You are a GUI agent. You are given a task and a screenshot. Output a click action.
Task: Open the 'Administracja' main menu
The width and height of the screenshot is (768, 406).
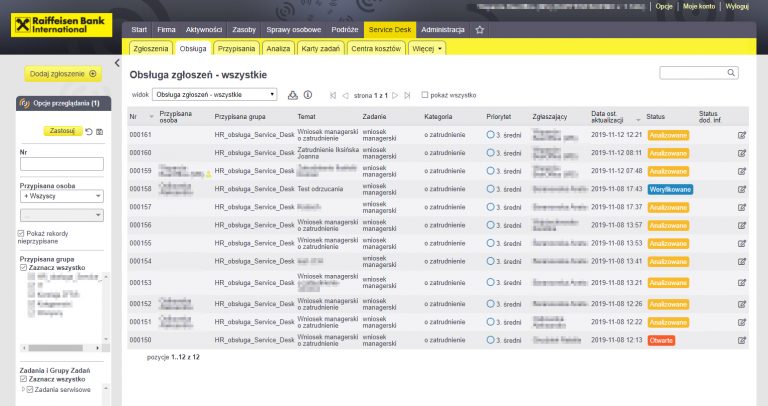pos(443,30)
